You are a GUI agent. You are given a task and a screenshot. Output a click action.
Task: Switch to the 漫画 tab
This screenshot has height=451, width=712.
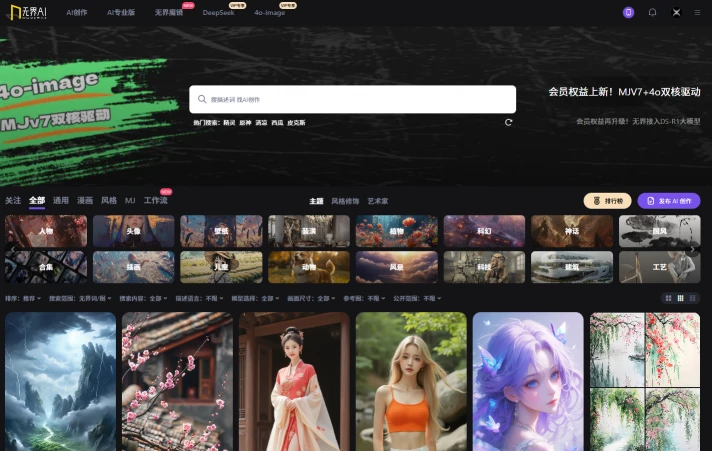coord(85,200)
